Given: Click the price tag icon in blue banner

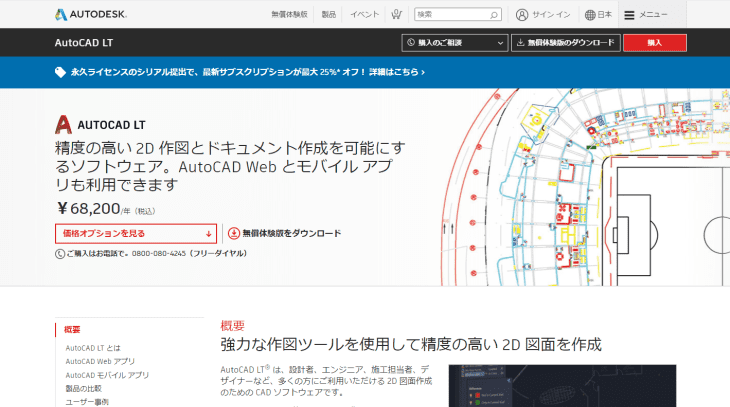Looking at the screenshot, I should click(x=60, y=72).
